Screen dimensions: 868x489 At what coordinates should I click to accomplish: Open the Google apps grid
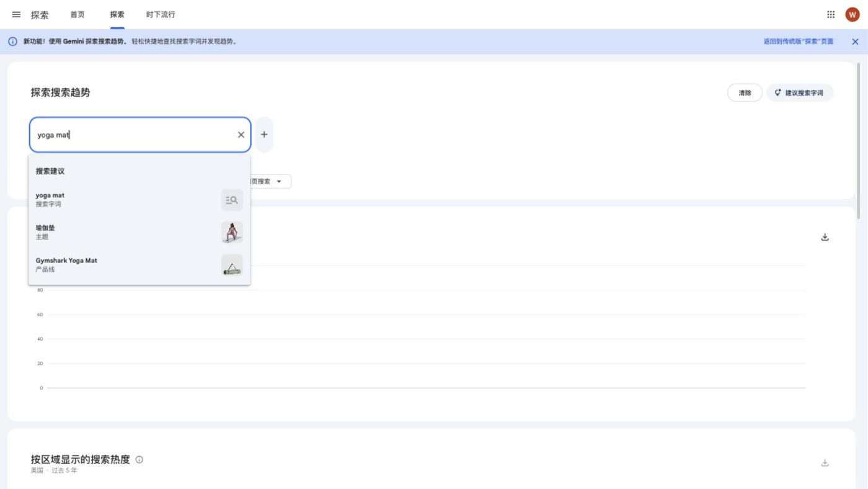(831, 14)
